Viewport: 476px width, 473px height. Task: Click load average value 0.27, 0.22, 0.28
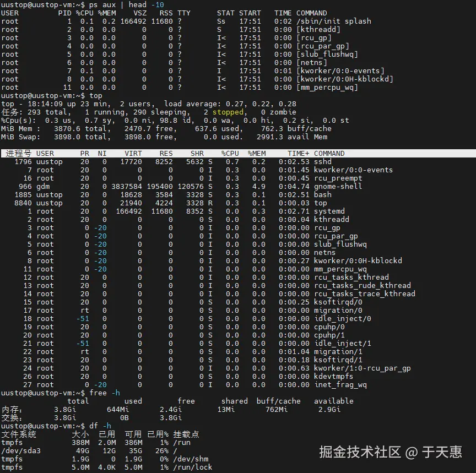click(x=261, y=104)
